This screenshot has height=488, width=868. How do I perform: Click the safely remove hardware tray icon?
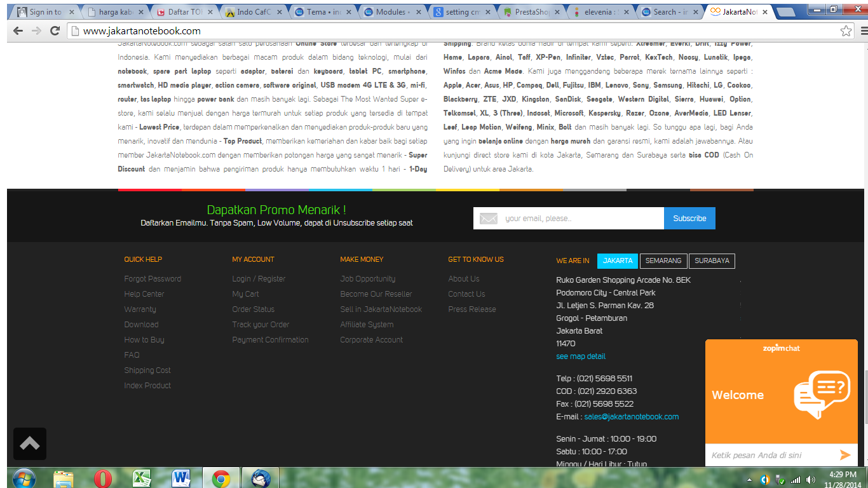(x=780, y=480)
